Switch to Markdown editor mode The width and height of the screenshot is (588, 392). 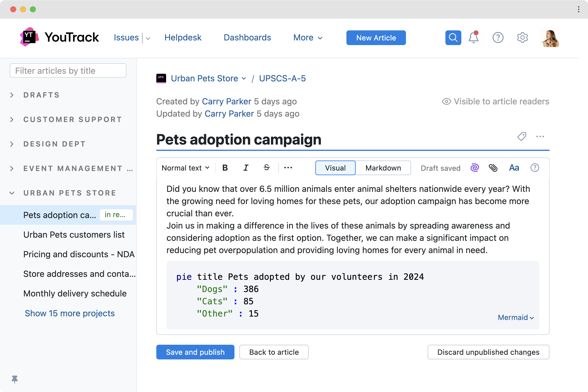383,168
